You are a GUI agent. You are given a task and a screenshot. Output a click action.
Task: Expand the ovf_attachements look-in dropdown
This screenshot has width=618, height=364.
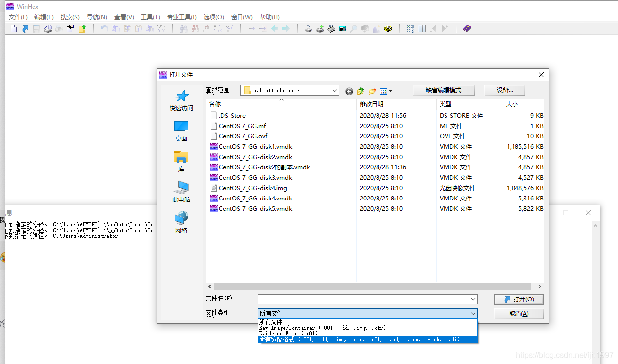[335, 91]
